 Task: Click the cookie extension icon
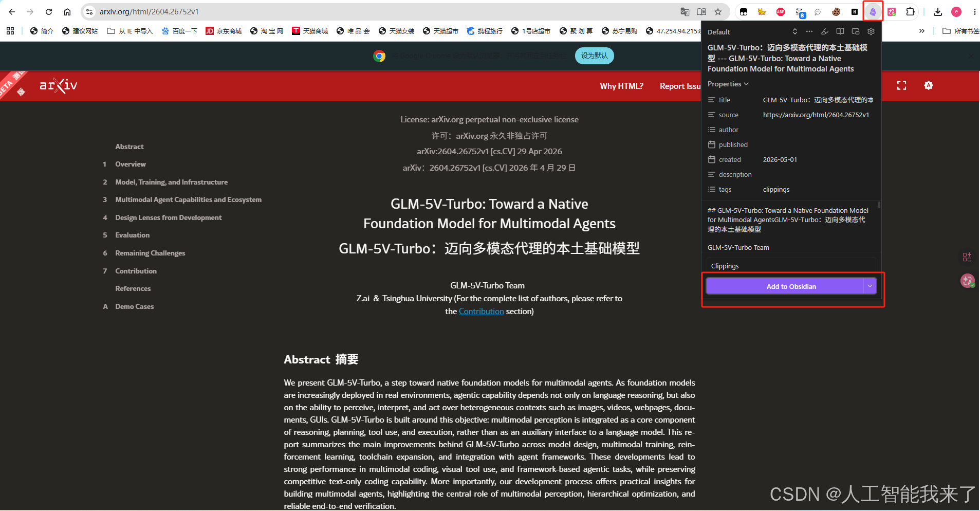click(x=836, y=12)
